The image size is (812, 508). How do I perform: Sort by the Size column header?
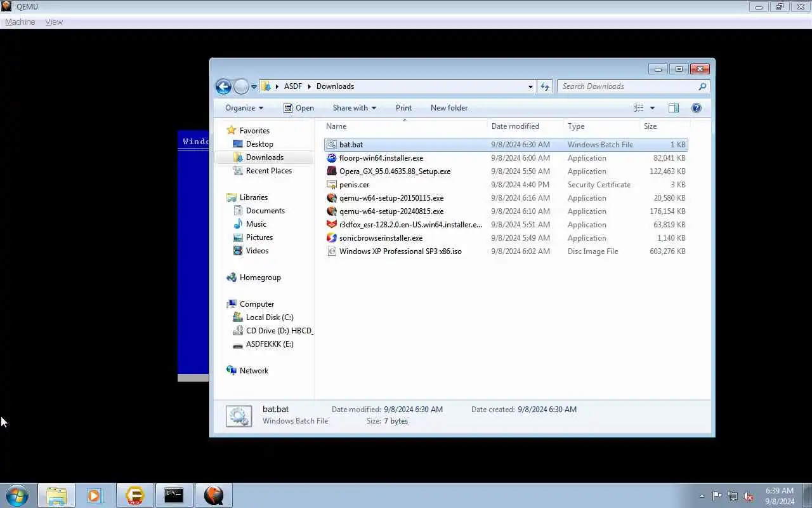coord(664,126)
